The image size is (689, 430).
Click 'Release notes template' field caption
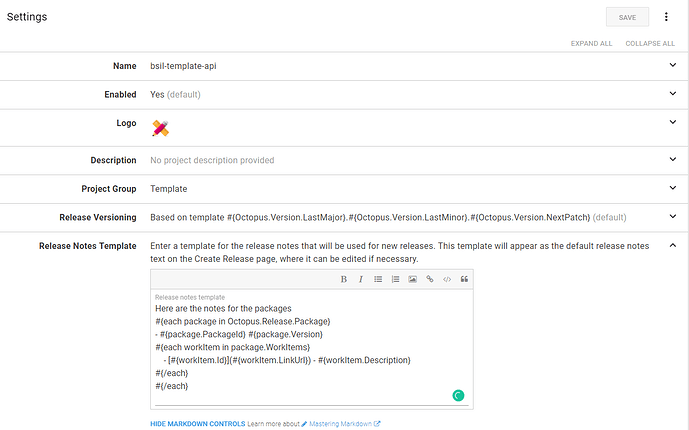pyautogui.click(x=190, y=297)
